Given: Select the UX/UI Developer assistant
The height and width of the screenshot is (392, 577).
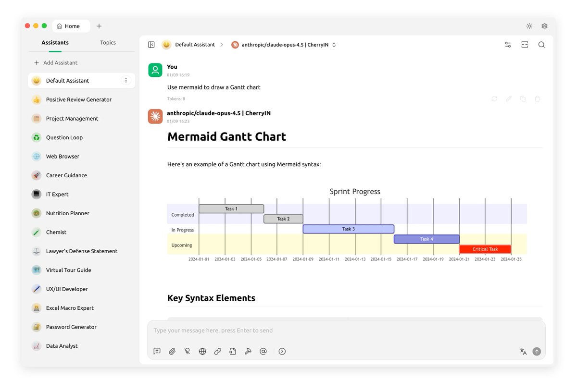Looking at the screenshot, I should [x=81, y=289].
